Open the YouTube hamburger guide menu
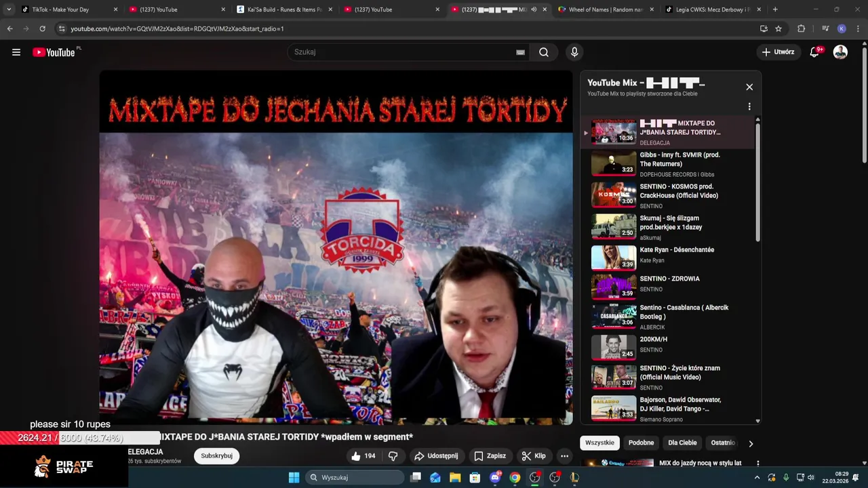Viewport: 868px width, 488px height. point(16,52)
